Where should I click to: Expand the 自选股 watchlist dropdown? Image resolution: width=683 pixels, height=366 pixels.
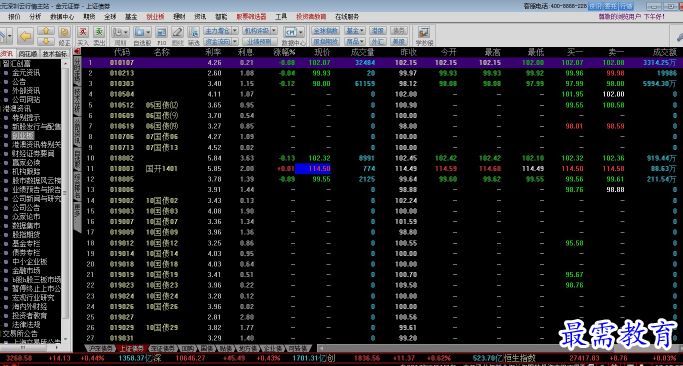(142, 32)
